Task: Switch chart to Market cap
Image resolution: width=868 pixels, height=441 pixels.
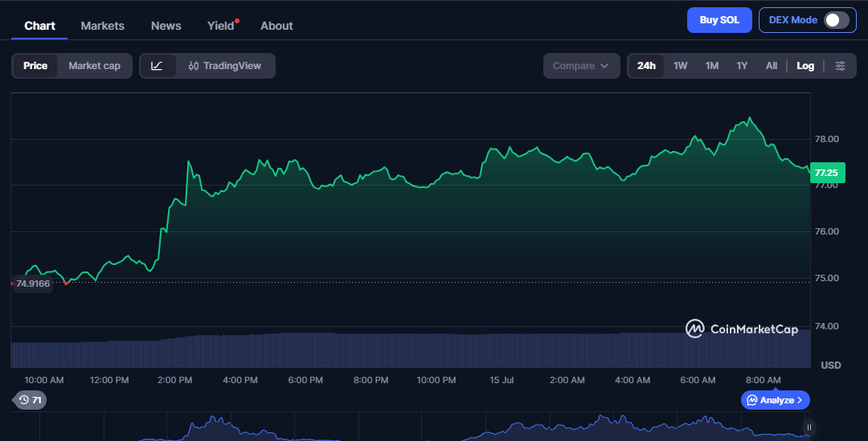Action: click(94, 66)
